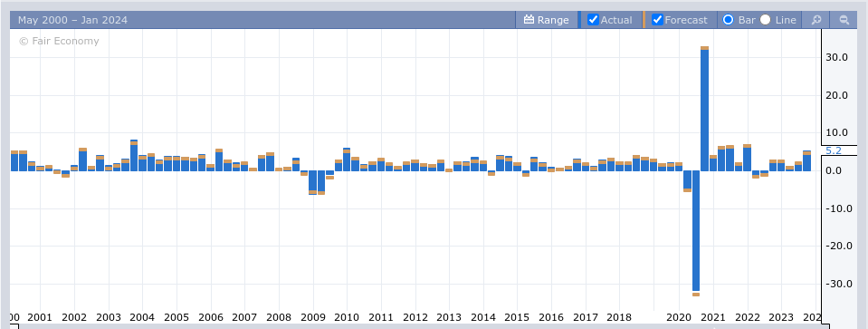Screen dimensions: 868x329
Task: Click the 2006 x-axis year label
Action: pos(210,318)
